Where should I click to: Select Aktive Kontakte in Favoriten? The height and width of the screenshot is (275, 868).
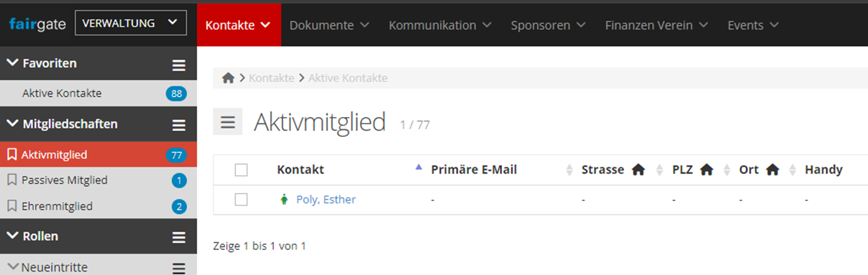[62, 93]
